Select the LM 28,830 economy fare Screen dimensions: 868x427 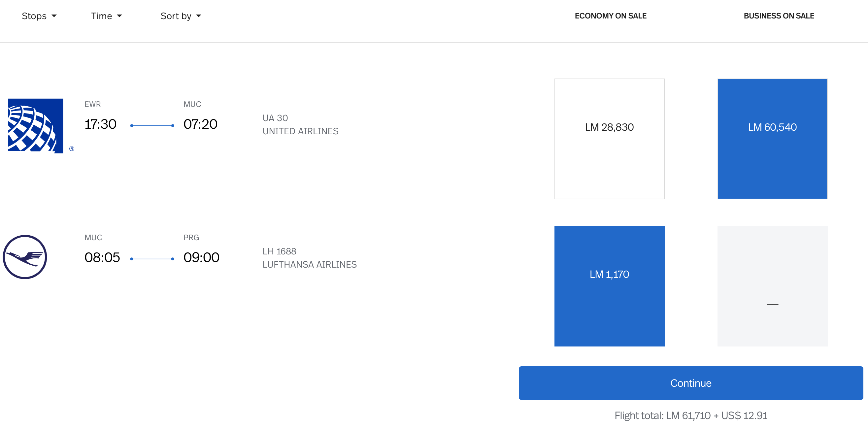click(609, 138)
